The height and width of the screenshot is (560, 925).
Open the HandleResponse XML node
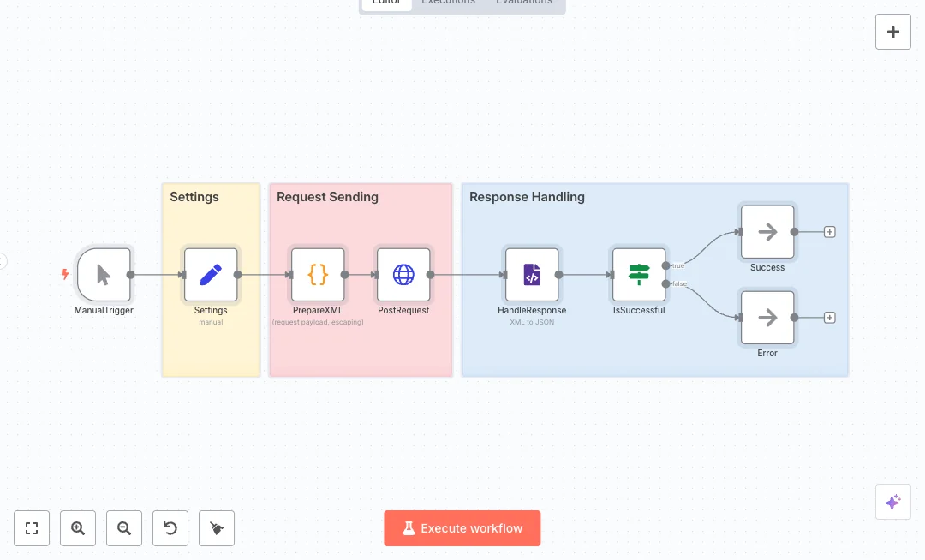pyautogui.click(x=532, y=275)
